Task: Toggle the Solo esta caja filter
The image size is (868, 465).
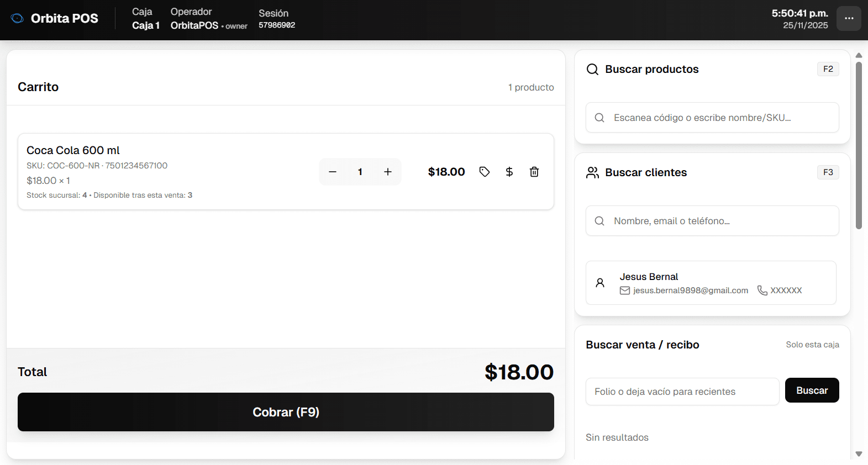Action: click(812, 345)
